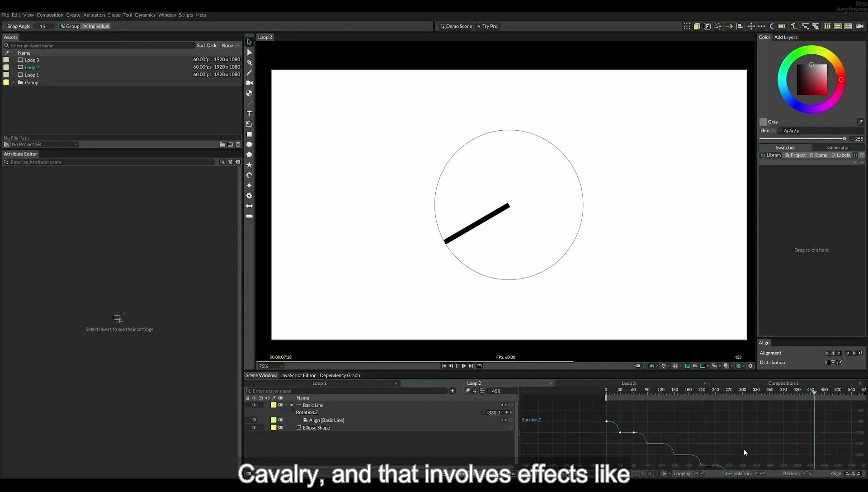Switch to the JavaScript Editor tab
The width and height of the screenshot is (868, 492).
coord(298,375)
